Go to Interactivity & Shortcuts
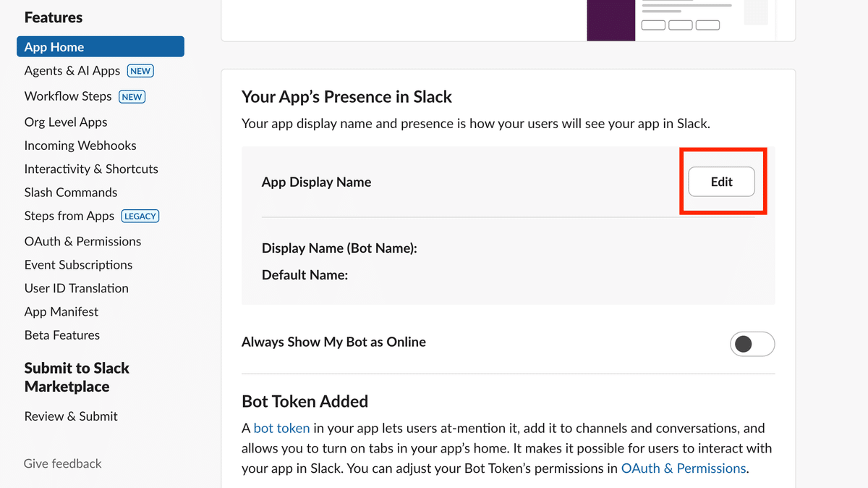The image size is (868, 488). [91, 168]
